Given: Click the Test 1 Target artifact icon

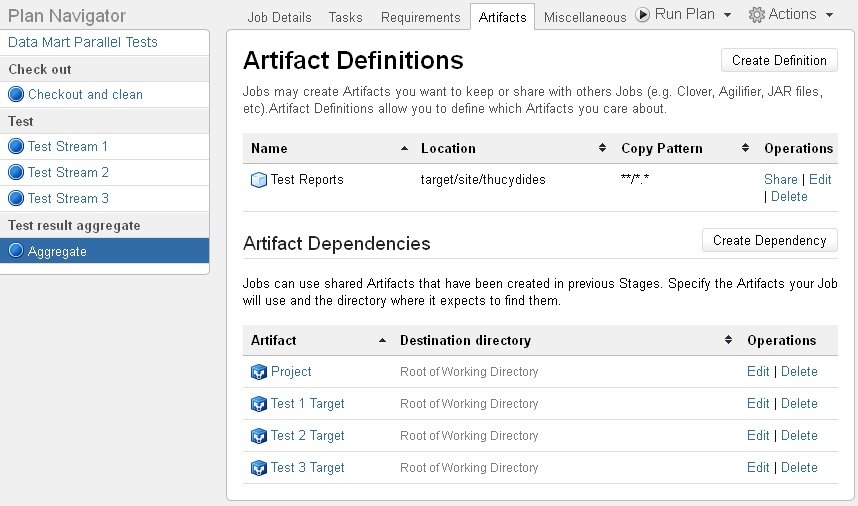Looking at the screenshot, I should (x=258, y=404).
